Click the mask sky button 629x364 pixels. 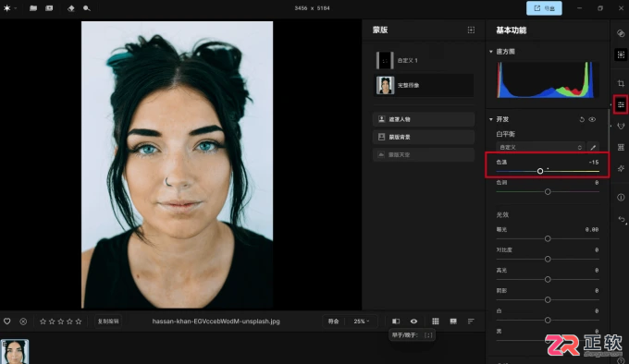point(424,154)
